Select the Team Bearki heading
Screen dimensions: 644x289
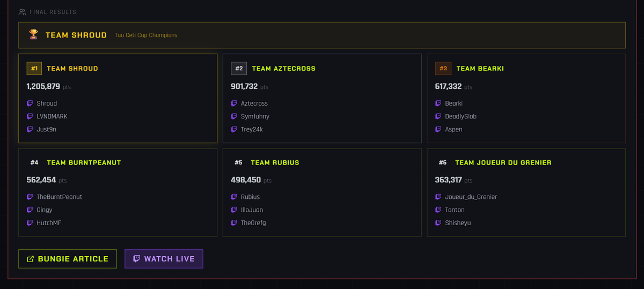tap(480, 69)
